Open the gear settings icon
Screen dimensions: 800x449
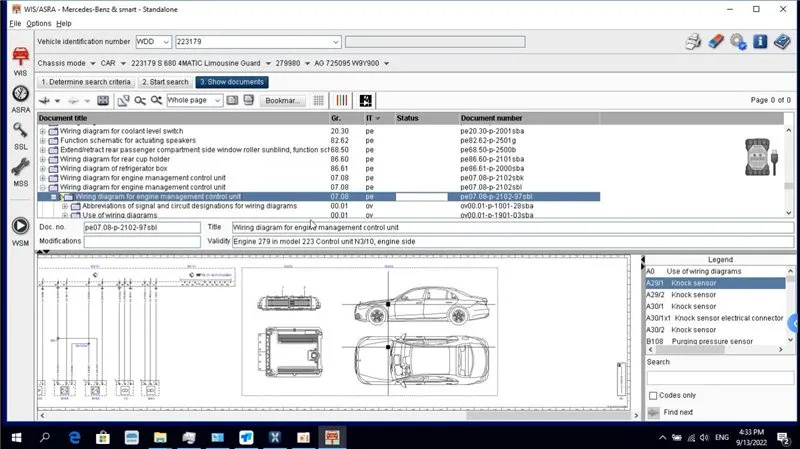[738, 41]
